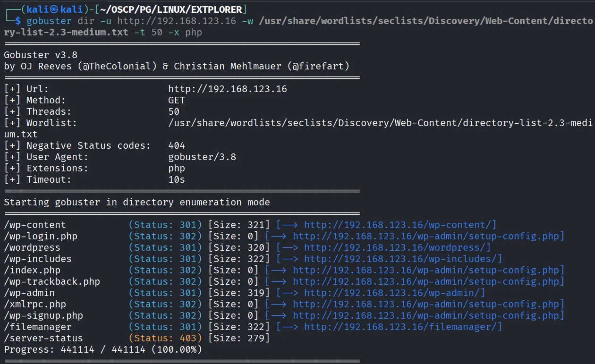Click the /xmlrpc.php result path

click(x=35, y=304)
